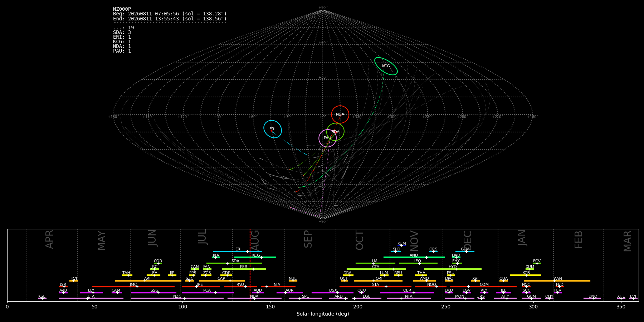Click the +90 north pole label
Viewport: 644px width, 322px height.
tap(322, 8)
